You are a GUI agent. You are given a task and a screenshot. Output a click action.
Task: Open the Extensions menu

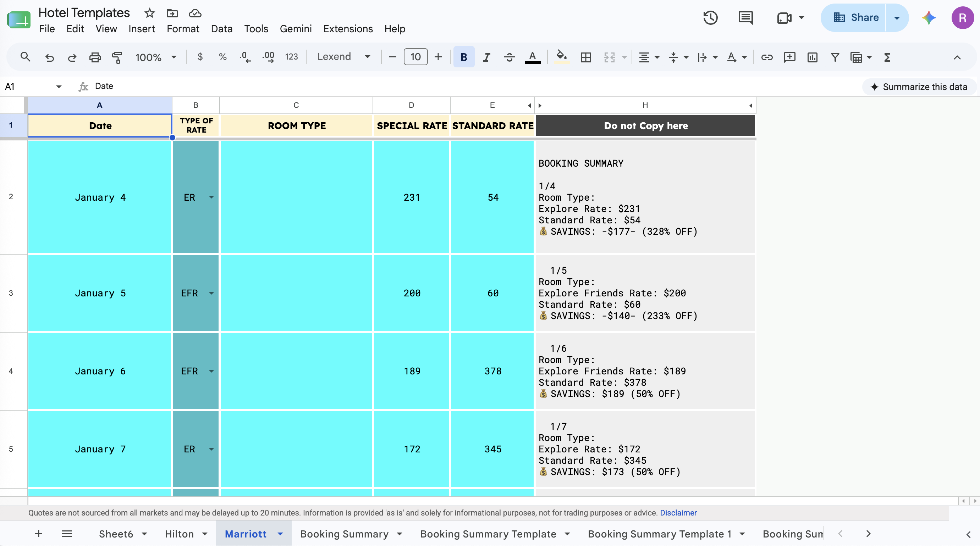pyautogui.click(x=348, y=29)
